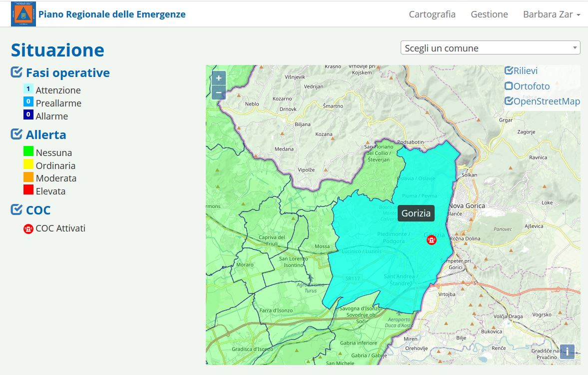Disable the Rilievi map layer
The width and height of the screenshot is (588, 375).
point(509,70)
